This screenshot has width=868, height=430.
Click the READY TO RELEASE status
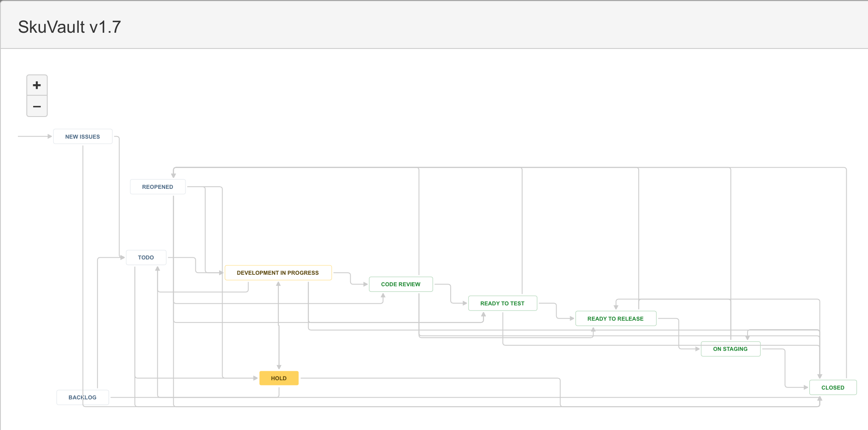point(615,318)
